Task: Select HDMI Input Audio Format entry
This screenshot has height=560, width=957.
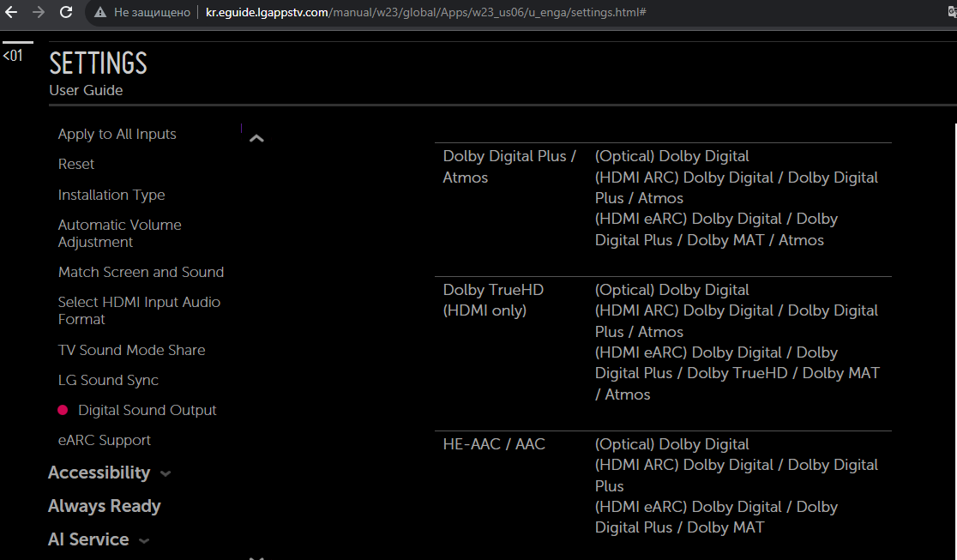Action: tap(139, 310)
